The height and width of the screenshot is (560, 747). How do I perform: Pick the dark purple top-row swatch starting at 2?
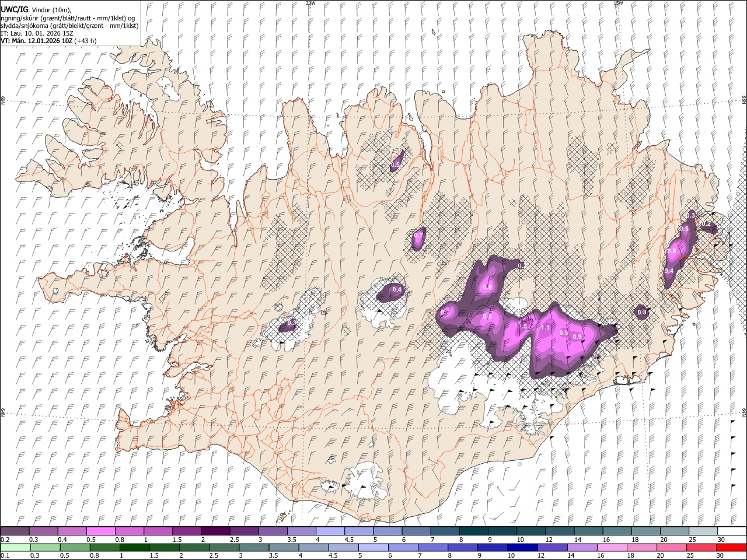point(215,531)
